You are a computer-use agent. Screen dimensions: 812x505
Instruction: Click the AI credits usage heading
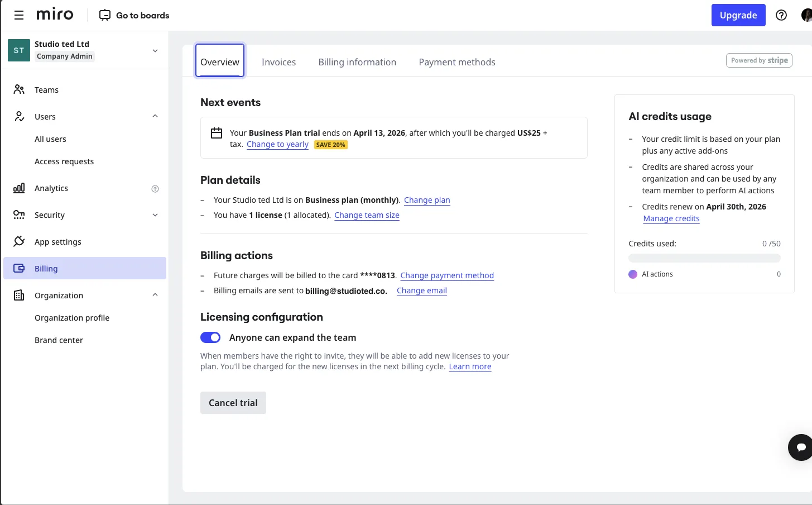point(670,116)
